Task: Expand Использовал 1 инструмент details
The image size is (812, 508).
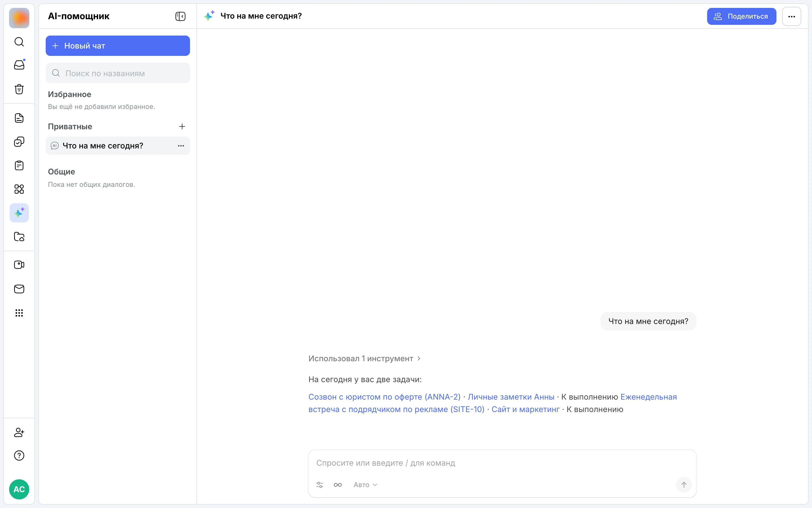Action: [x=364, y=358]
